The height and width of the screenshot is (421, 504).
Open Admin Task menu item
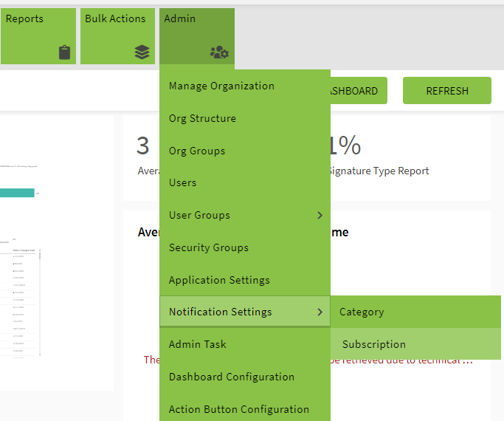tap(198, 344)
